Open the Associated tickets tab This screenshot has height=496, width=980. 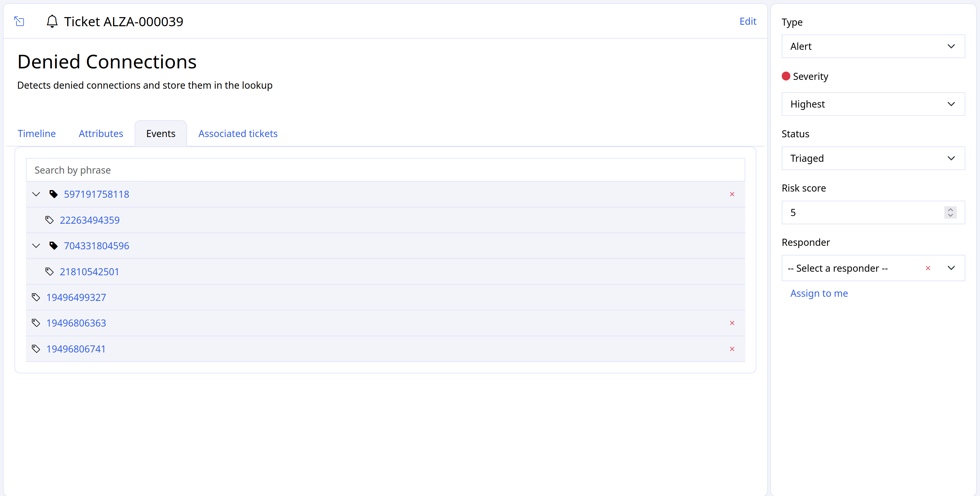tap(238, 134)
